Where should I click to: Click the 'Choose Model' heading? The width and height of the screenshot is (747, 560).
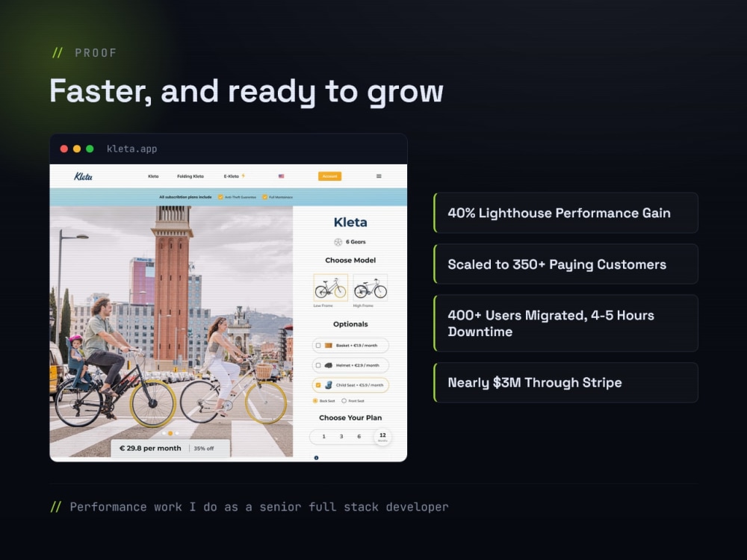pos(350,261)
